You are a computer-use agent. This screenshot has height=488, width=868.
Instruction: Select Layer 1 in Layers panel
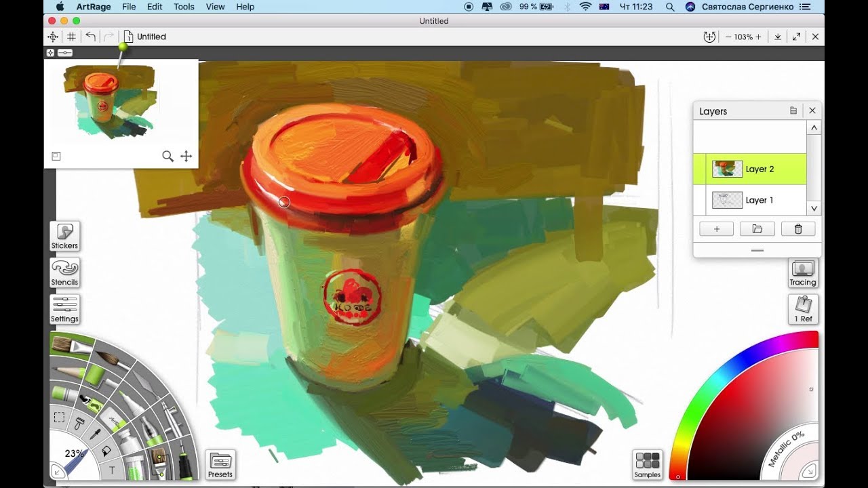749,200
